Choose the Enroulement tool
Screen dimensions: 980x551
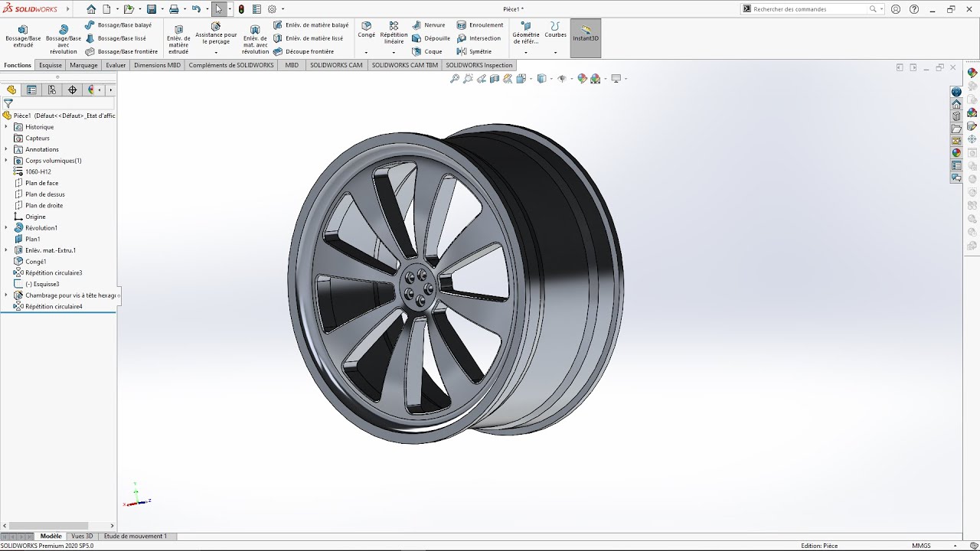click(480, 25)
